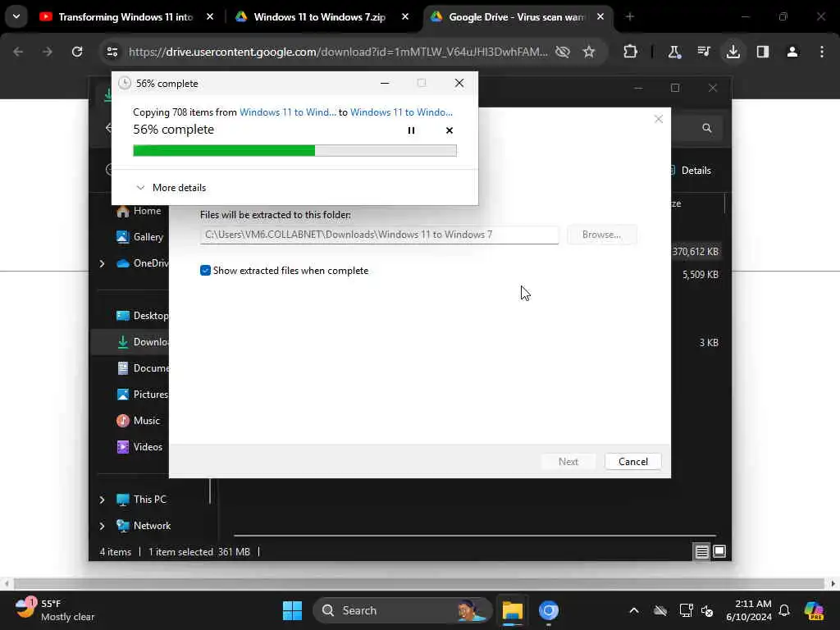Select Downloads folder in sidebar
The width and height of the screenshot is (840, 630).
(143, 342)
